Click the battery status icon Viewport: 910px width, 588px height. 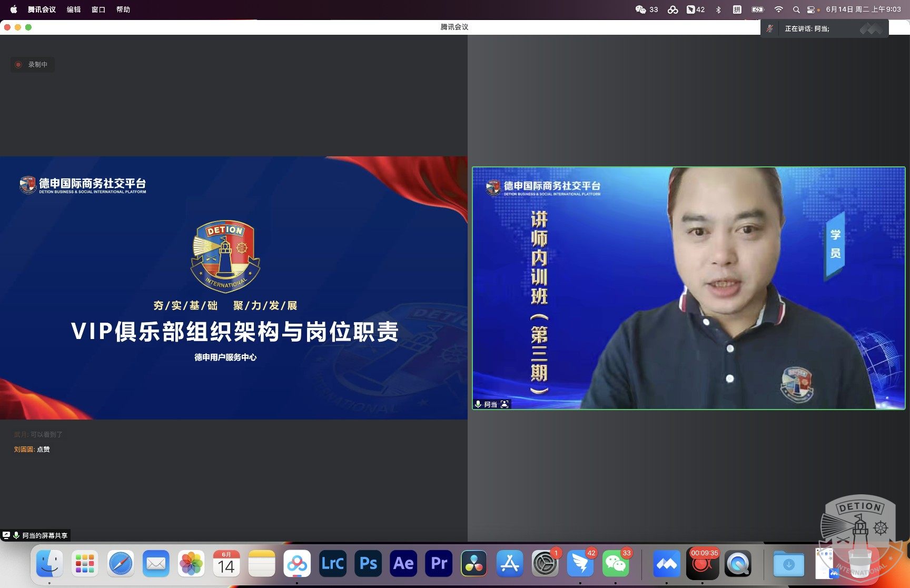tap(758, 9)
